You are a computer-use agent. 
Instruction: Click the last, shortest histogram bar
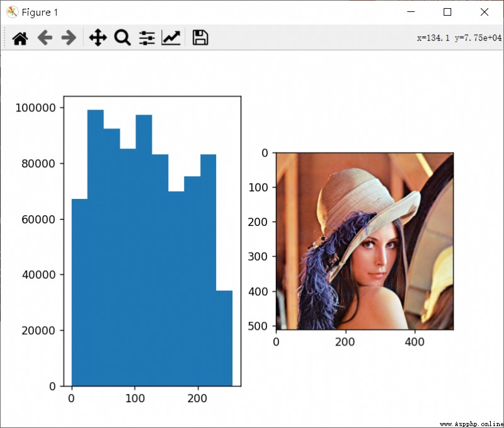pyautogui.click(x=224, y=339)
